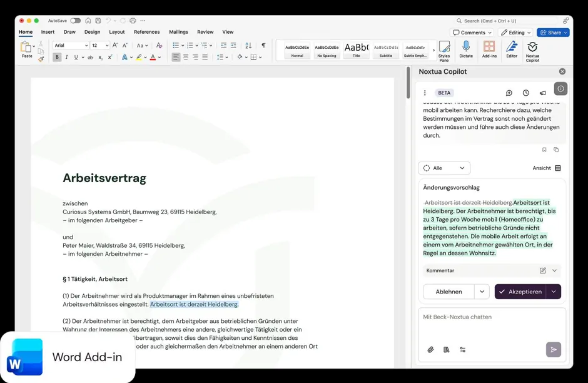Toggle the show paragraph marks button

pos(263,46)
